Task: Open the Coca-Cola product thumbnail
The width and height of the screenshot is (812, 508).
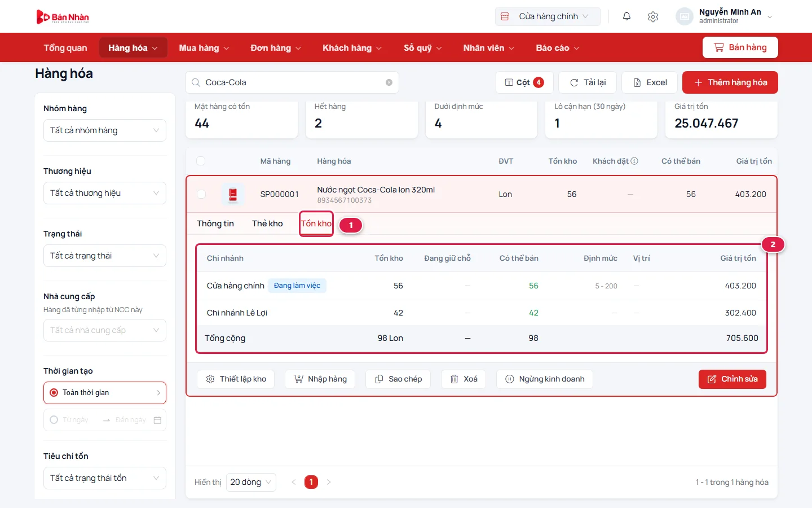Action: (x=233, y=194)
